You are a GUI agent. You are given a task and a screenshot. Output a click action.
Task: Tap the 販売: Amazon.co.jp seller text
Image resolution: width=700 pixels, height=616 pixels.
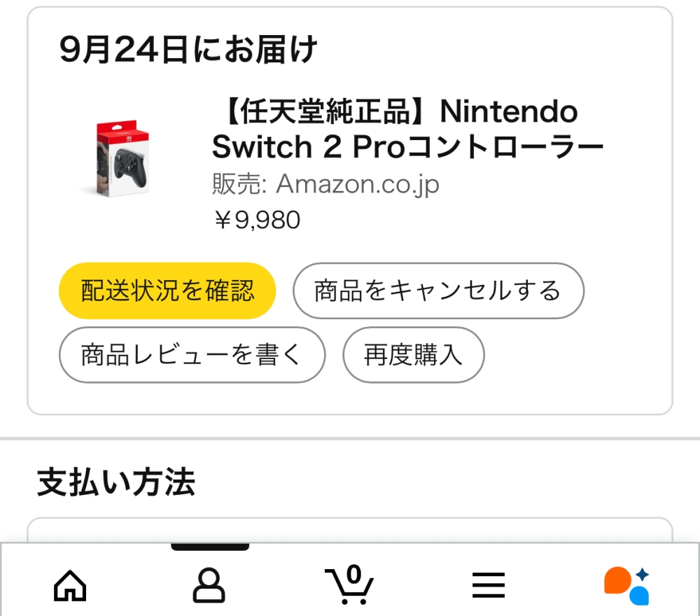click(x=325, y=184)
